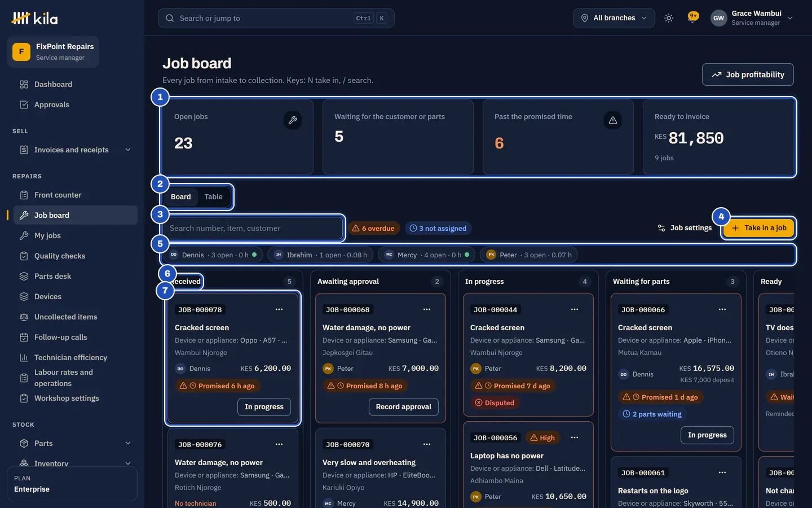
Task: Focus the job search number, item, customer field
Action: tap(253, 229)
